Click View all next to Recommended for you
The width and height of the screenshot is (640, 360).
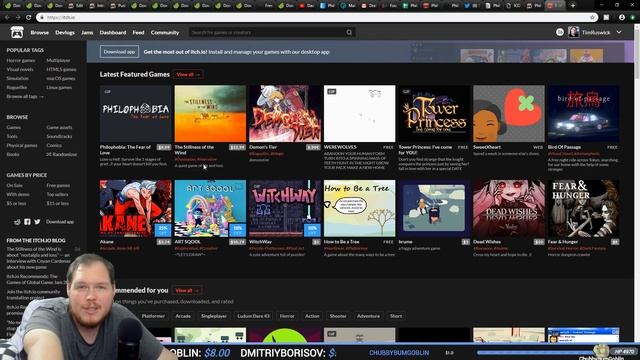(x=187, y=290)
